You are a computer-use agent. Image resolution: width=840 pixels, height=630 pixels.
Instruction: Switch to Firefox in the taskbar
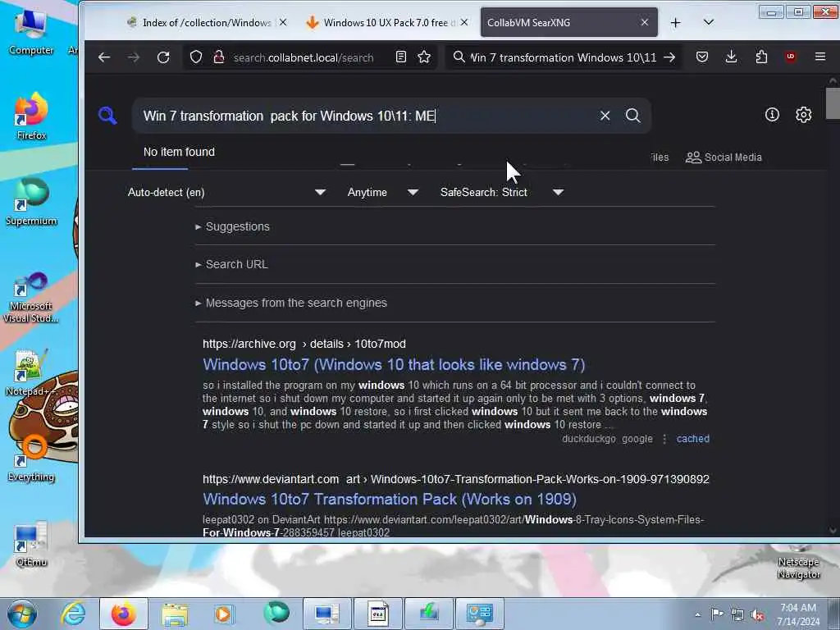tap(123, 614)
